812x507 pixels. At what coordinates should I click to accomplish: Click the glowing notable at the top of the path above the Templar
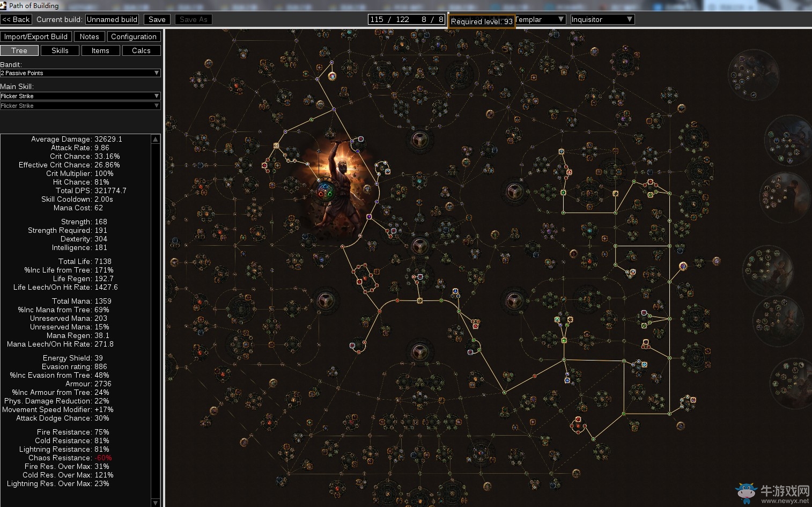pyautogui.click(x=332, y=77)
